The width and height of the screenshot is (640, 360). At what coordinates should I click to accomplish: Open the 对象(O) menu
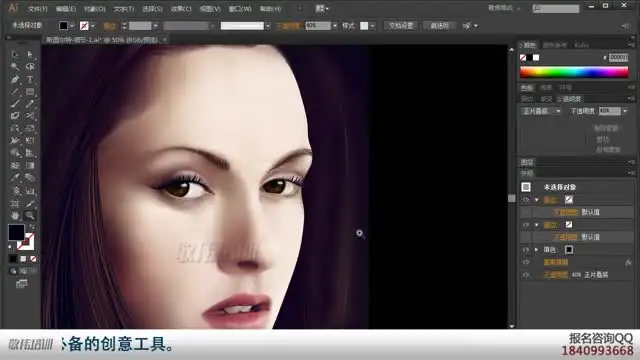(94, 9)
